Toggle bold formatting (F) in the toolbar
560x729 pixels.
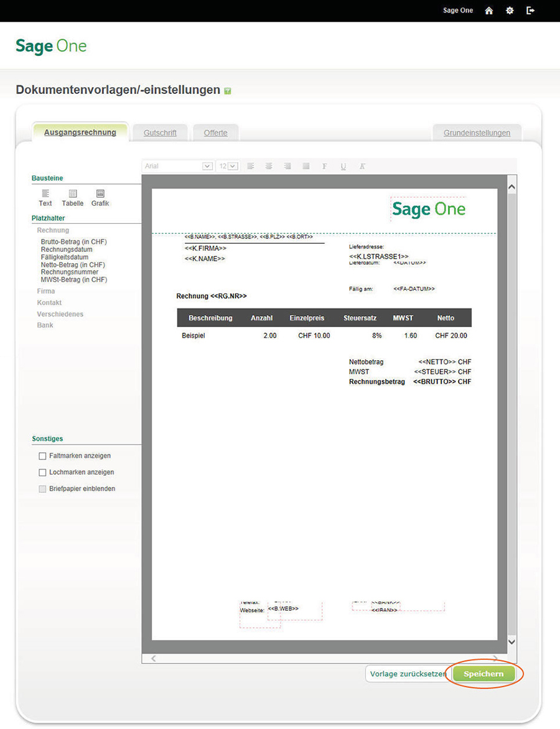coord(325,166)
